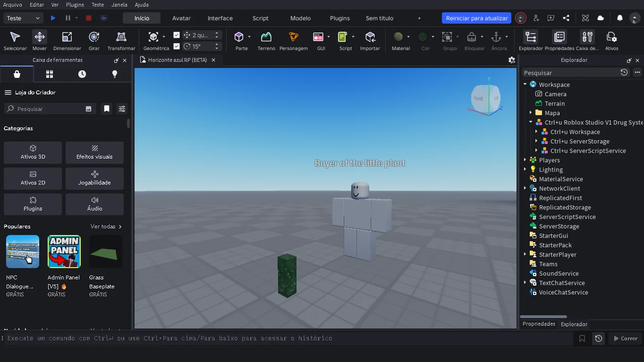Click Reiniciar para atualizar button
Viewport: 644px width, 362px height.
[x=477, y=18]
